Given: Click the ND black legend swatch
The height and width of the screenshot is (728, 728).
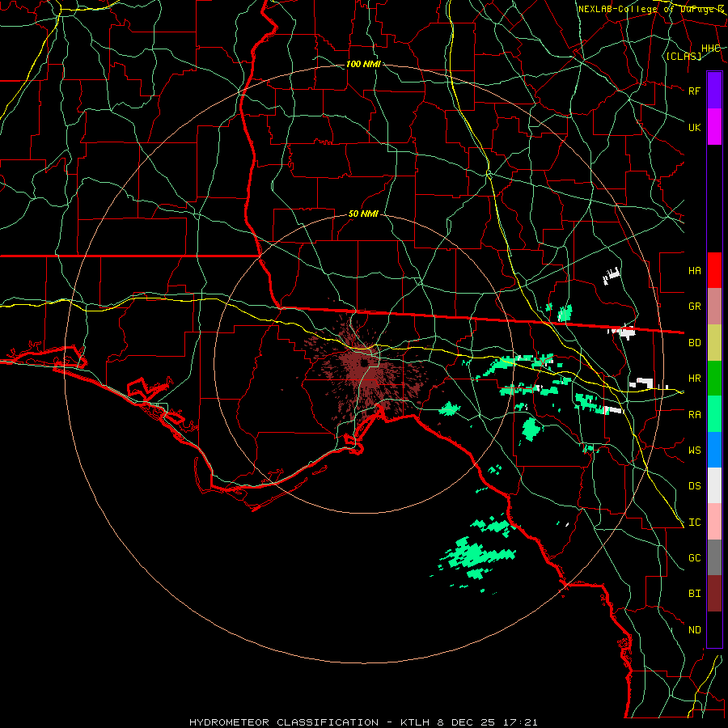Looking at the screenshot, I should click(714, 629).
